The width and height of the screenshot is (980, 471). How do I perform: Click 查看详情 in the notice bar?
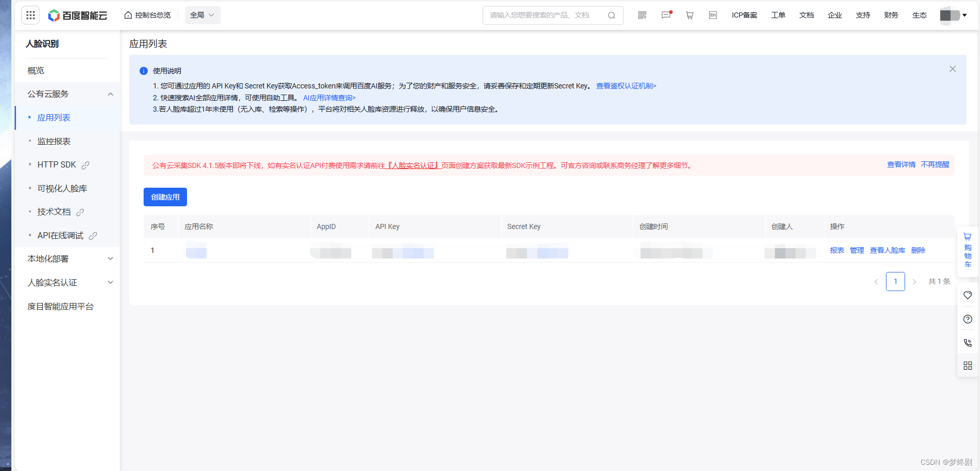click(x=901, y=164)
